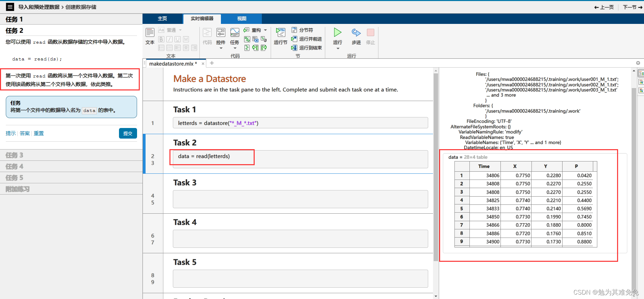Click the smart indent icon
The width and height of the screenshot is (644, 299).
(247, 48)
